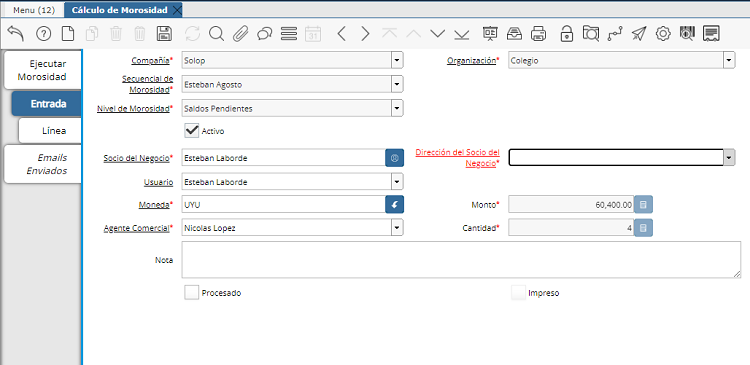Open the help question mark icon
The width and height of the screenshot is (750, 365).
coord(44,33)
